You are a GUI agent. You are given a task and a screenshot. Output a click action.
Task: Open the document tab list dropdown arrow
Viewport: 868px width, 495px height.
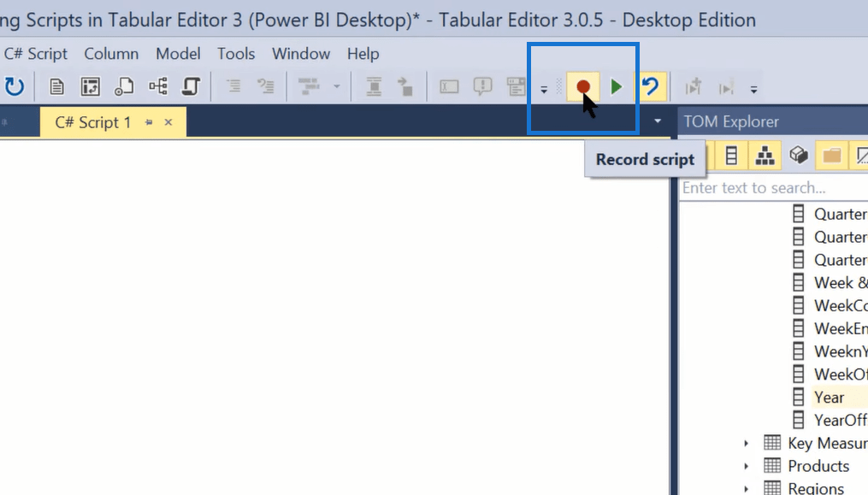[657, 122]
